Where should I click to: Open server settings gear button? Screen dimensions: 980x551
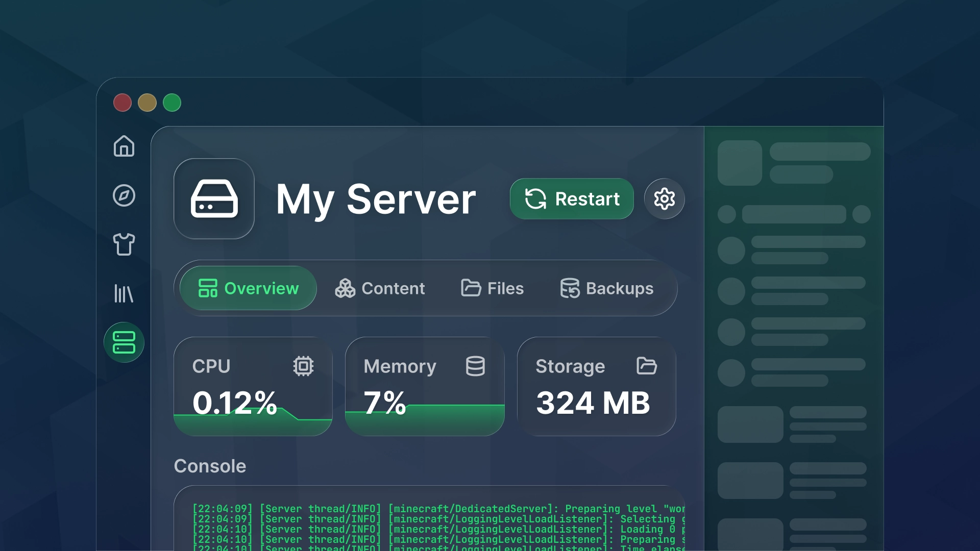(665, 198)
